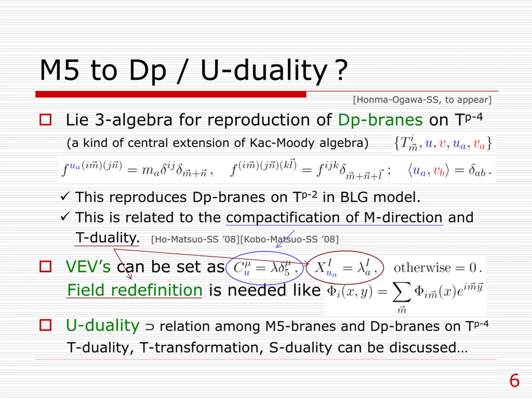The image size is (532, 399).
Task: Click the text "in BLG model."
Action: (x=371, y=197)
